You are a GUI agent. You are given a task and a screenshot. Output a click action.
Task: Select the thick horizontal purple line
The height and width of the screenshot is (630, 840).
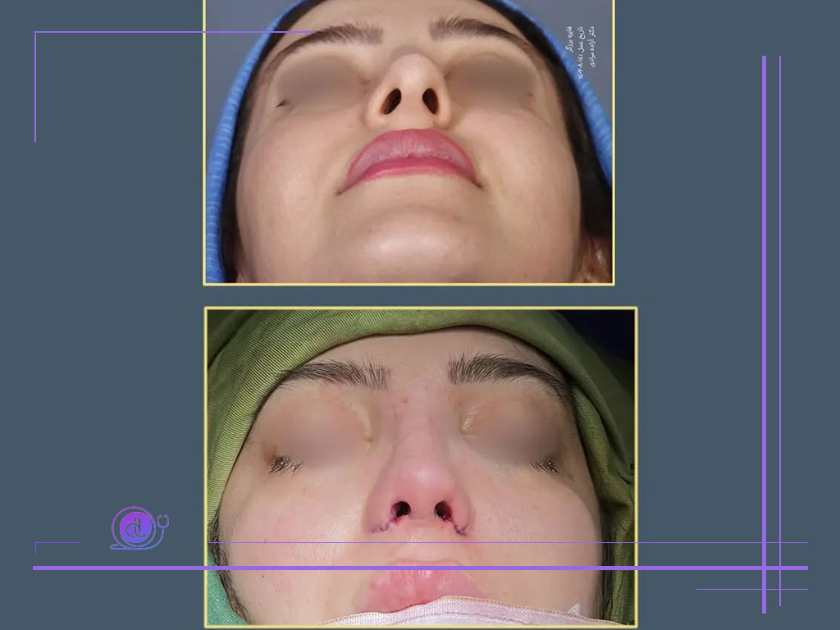pyautogui.click(x=420, y=568)
